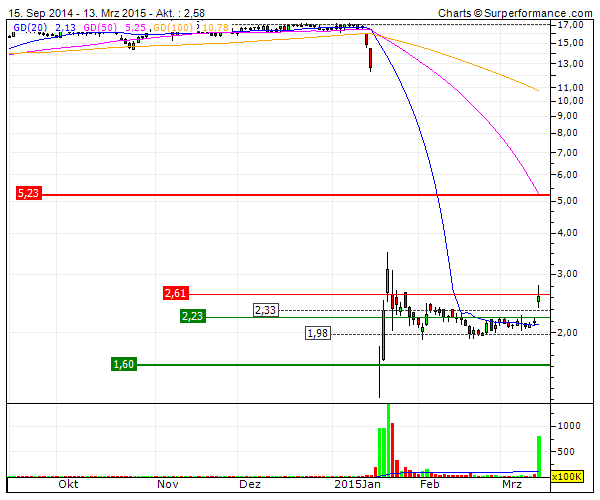Click the white 1,98 price marker box
The image size is (600, 500).
coord(317,333)
